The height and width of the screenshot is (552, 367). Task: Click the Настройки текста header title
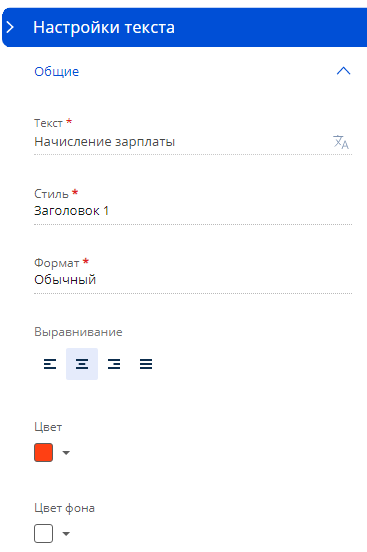(x=104, y=27)
